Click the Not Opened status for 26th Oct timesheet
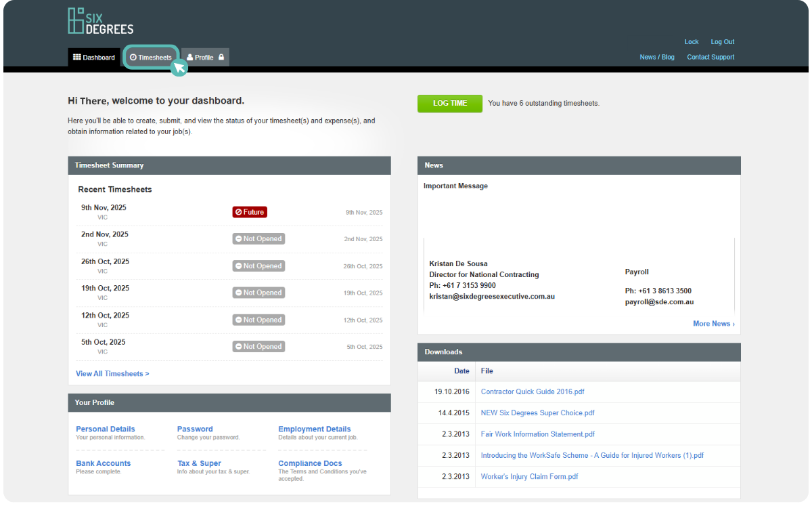This screenshot has width=812, height=508. pyautogui.click(x=258, y=266)
